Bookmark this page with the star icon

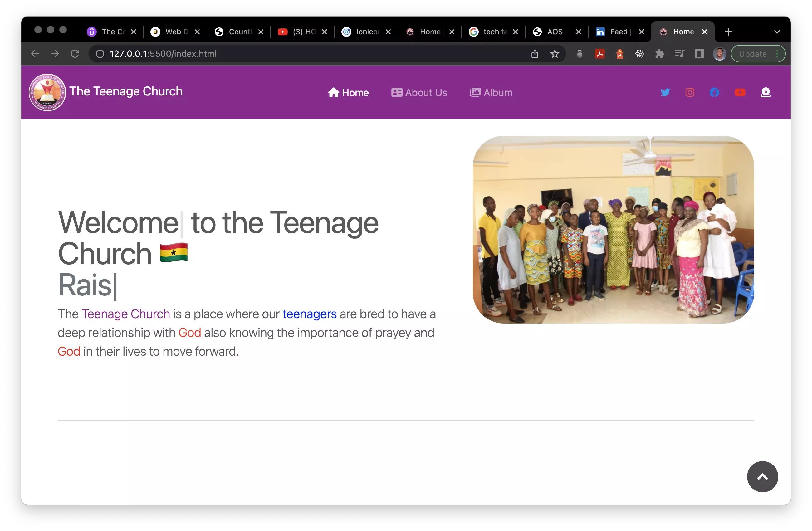(555, 54)
